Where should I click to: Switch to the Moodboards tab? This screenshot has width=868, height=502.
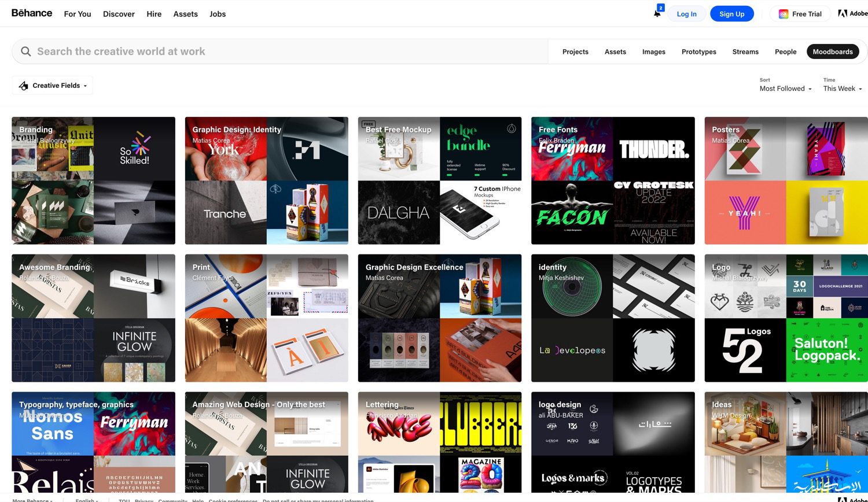(x=833, y=51)
